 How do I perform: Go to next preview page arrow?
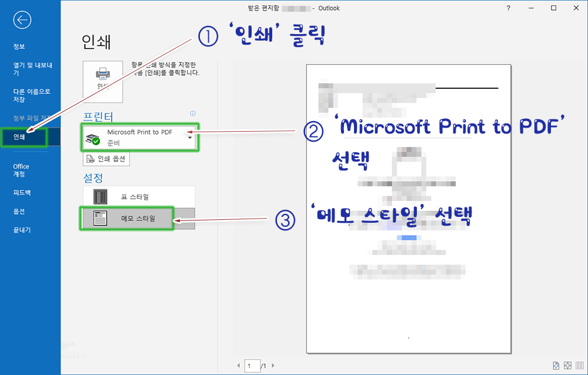pos(273,365)
